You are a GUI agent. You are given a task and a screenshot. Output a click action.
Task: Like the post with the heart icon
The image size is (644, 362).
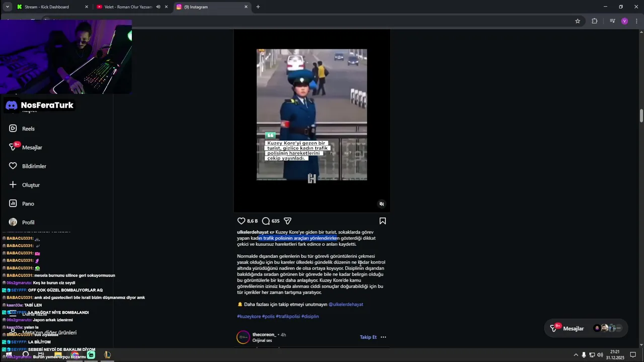pyautogui.click(x=241, y=221)
